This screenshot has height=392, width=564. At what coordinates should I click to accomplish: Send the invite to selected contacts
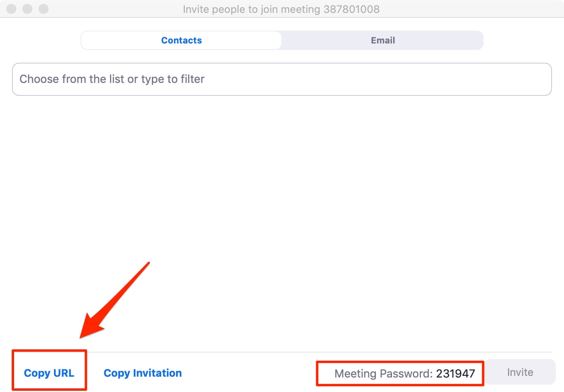(x=520, y=372)
